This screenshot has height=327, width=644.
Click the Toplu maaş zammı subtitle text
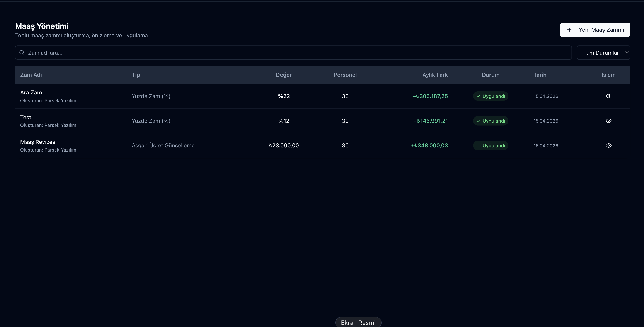tap(81, 36)
